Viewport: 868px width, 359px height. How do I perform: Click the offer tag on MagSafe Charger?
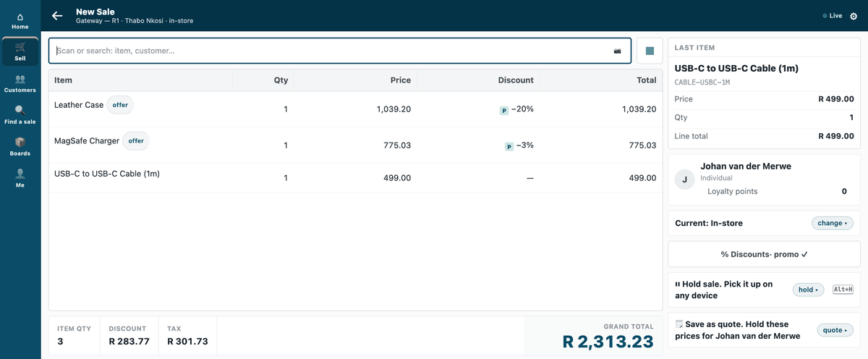coord(136,140)
